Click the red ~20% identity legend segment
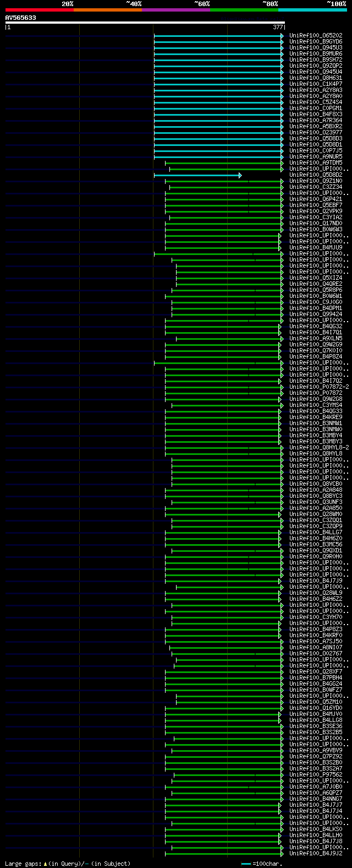Viewport: 352px width, 868px height. click(40, 10)
